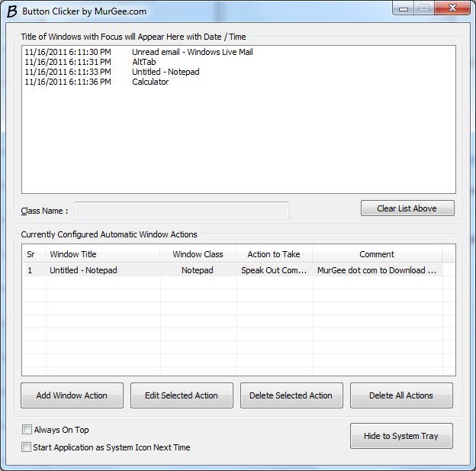This screenshot has height=471, width=476.
Task: Close the Button Clicker window
Action: (452, 8)
